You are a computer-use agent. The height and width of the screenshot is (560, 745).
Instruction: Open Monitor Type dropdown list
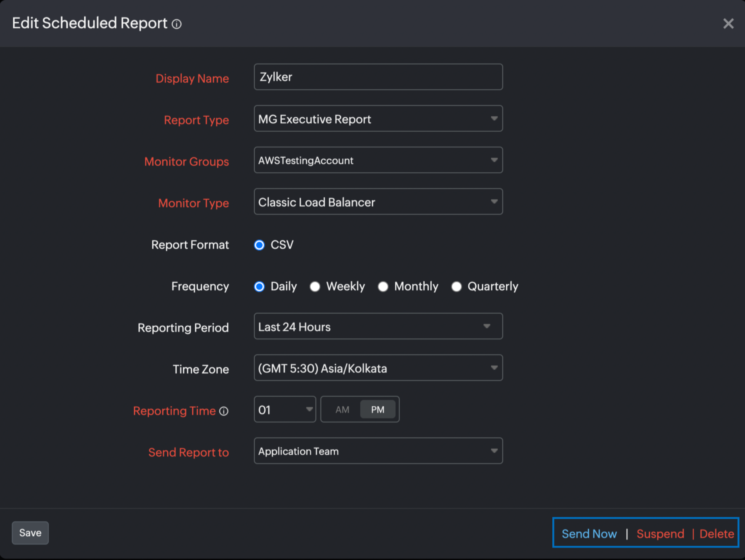click(x=378, y=202)
